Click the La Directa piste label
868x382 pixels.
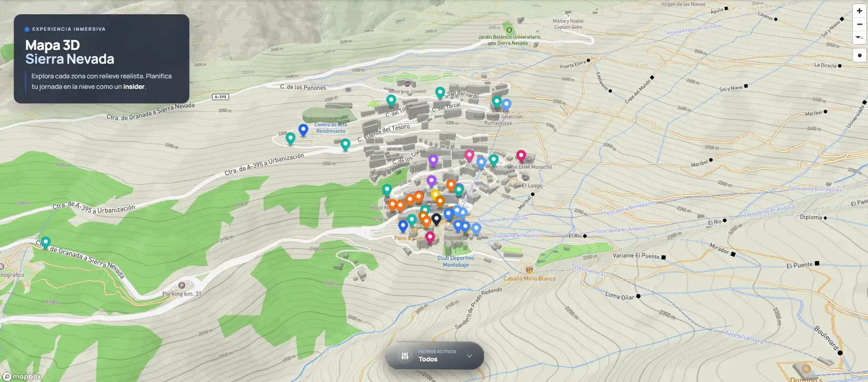(825, 65)
